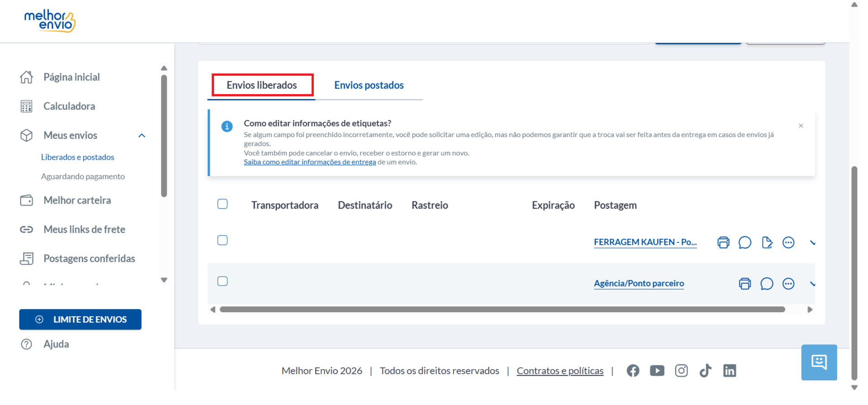The image size is (868, 405).
Task: Open Postagens conferidas menu item
Action: click(89, 258)
